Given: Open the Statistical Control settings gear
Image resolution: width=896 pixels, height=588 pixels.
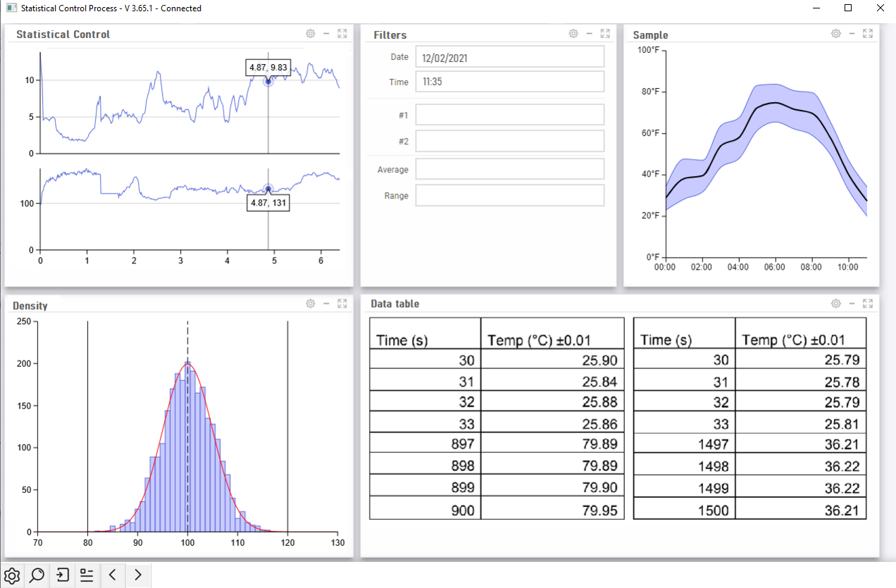Looking at the screenshot, I should [310, 33].
